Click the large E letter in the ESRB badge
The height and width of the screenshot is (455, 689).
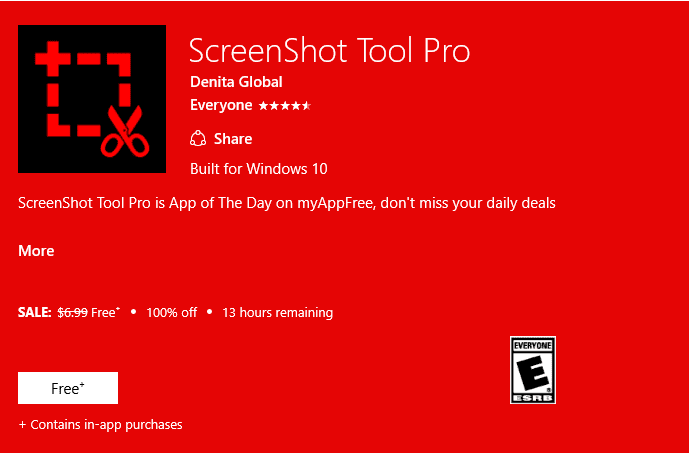tap(533, 373)
